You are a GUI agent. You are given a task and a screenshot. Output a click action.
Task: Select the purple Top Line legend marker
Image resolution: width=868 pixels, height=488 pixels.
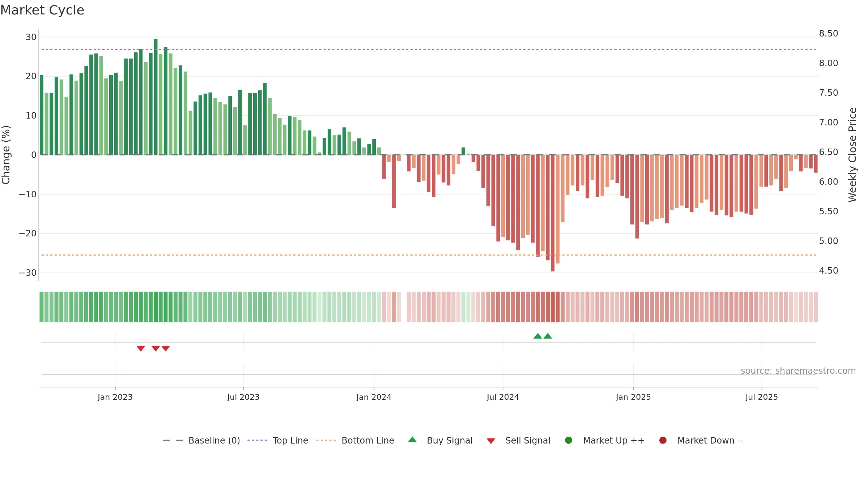pos(257,440)
